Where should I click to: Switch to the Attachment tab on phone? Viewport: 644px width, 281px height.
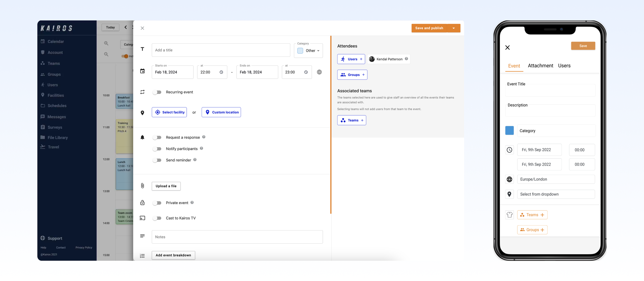coord(540,66)
